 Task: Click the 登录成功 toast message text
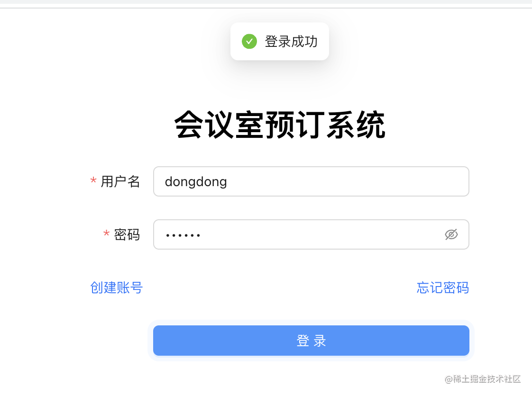[x=291, y=41]
